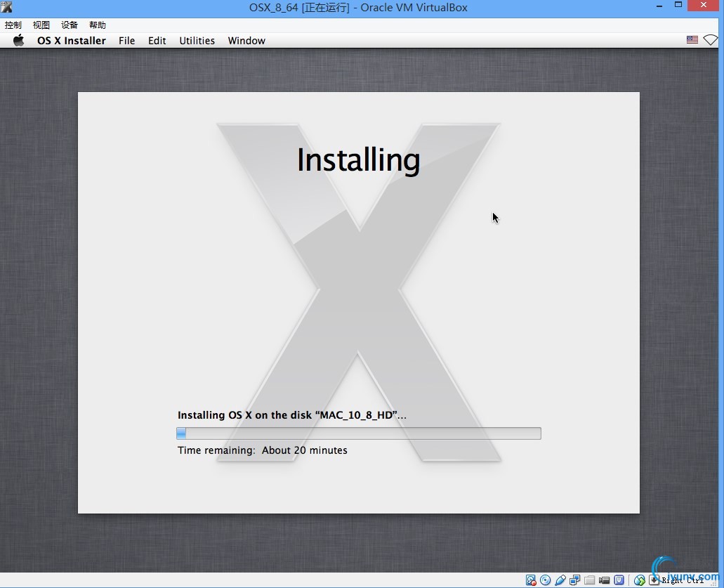The height and width of the screenshot is (588, 724).
Task: Click the large "Installing" heading
Action: [358, 160]
